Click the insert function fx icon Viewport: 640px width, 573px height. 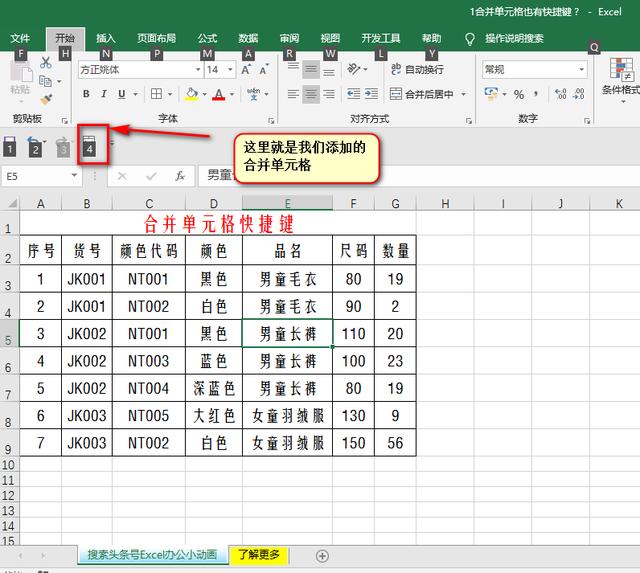(180, 176)
